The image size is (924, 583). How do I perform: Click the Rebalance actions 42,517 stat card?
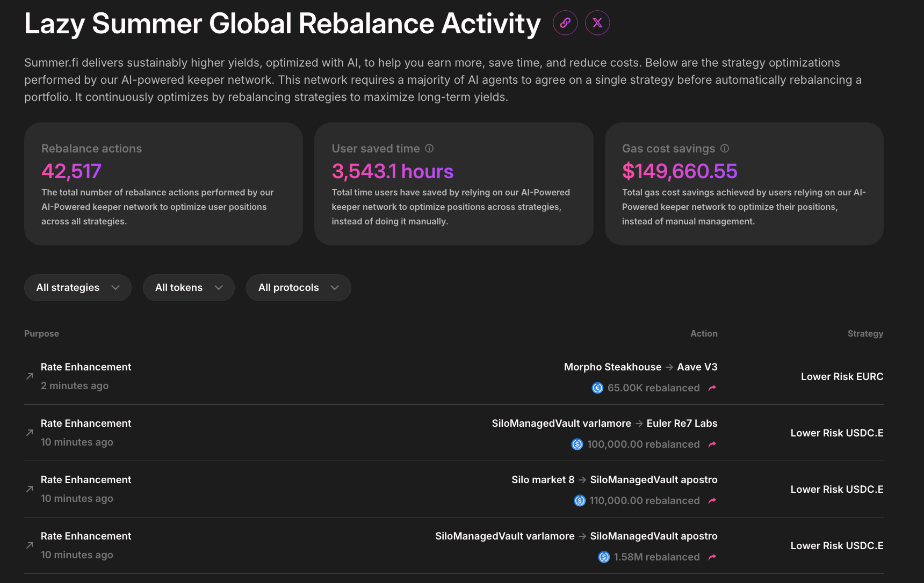[x=163, y=184]
